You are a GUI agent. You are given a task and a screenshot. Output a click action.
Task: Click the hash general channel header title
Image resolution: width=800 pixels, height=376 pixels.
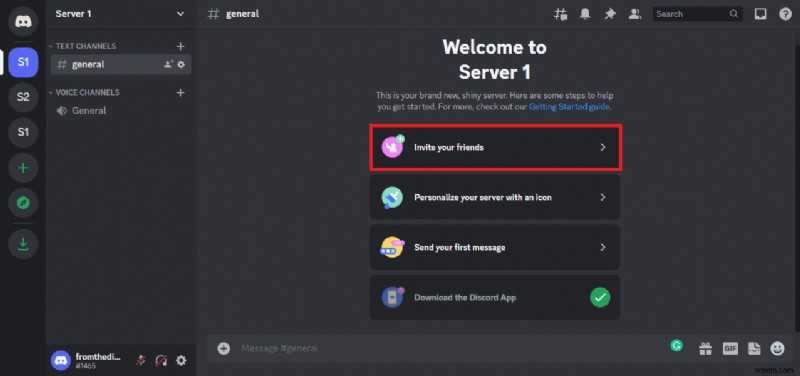point(233,14)
